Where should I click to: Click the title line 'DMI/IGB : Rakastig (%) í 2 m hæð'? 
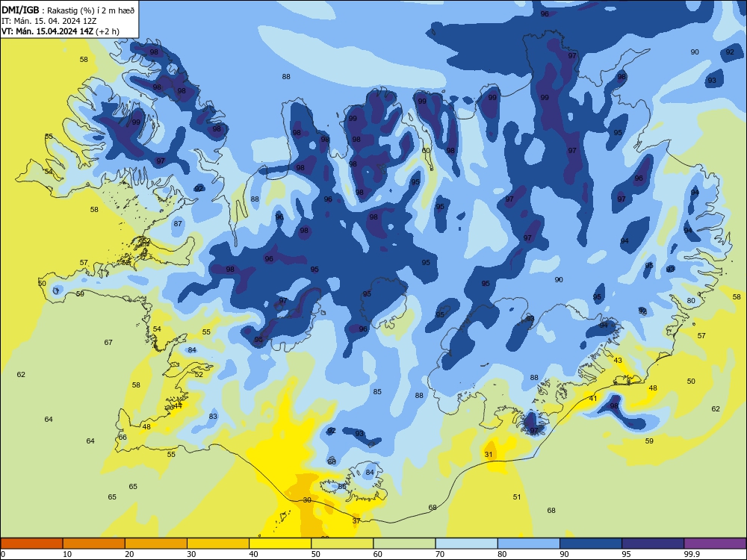click(x=68, y=10)
